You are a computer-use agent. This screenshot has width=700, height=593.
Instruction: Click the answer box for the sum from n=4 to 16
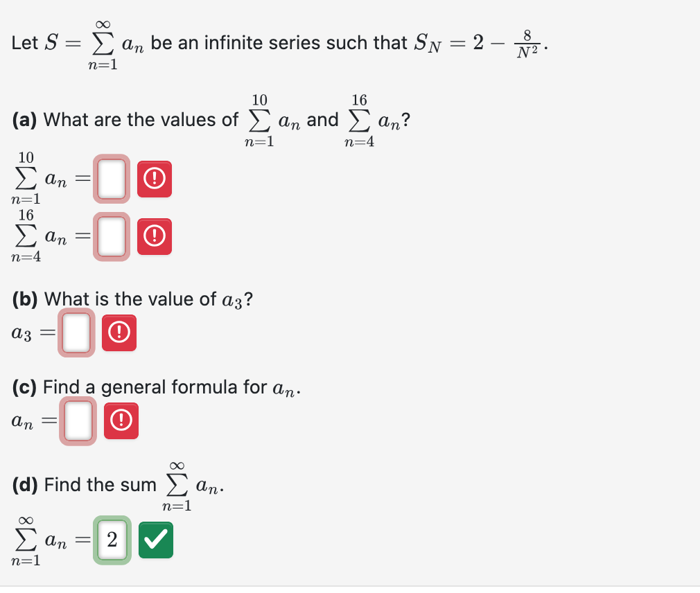(112, 237)
